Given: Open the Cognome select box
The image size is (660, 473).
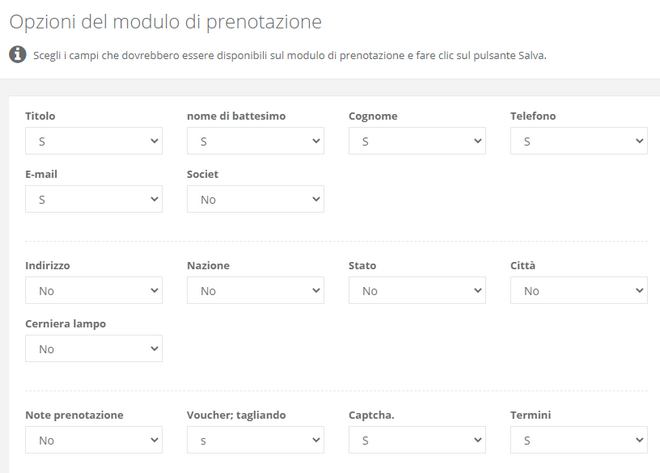Looking at the screenshot, I should point(417,141).
